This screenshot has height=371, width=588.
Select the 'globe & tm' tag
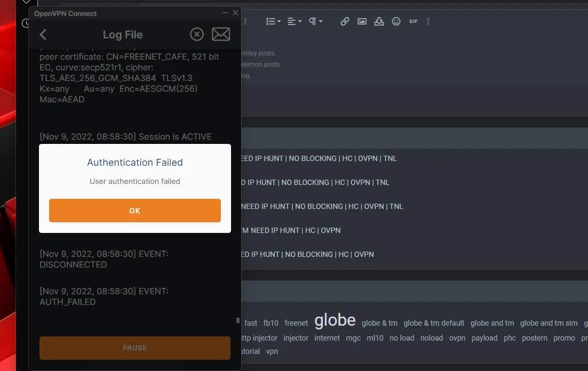(x=379, y=323)
